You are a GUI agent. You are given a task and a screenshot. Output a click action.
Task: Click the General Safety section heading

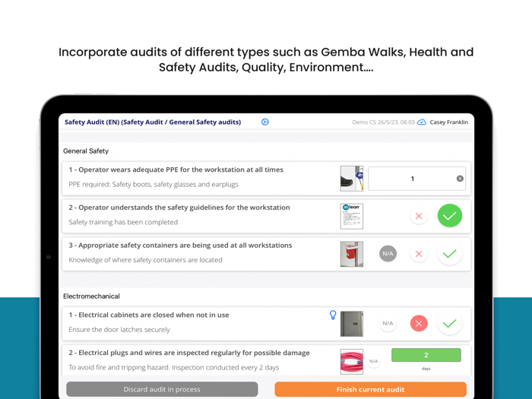pos(86,151)
